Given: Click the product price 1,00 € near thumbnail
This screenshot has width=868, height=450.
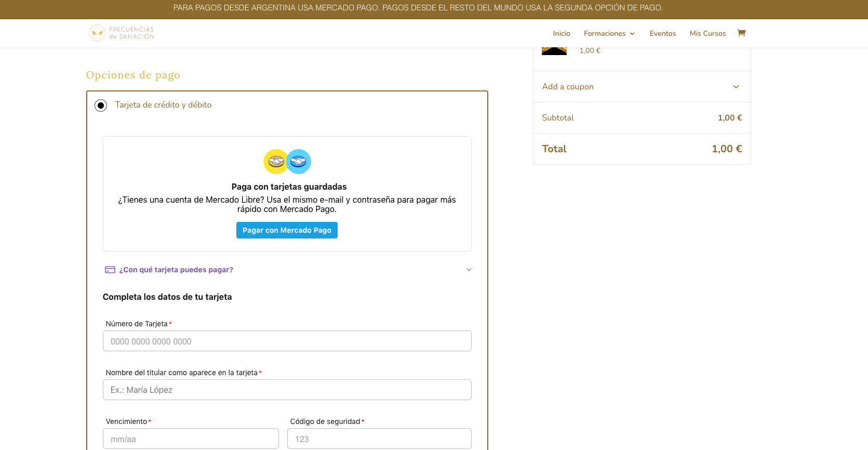Looking at the screenshot, I should tap(590, 50).
